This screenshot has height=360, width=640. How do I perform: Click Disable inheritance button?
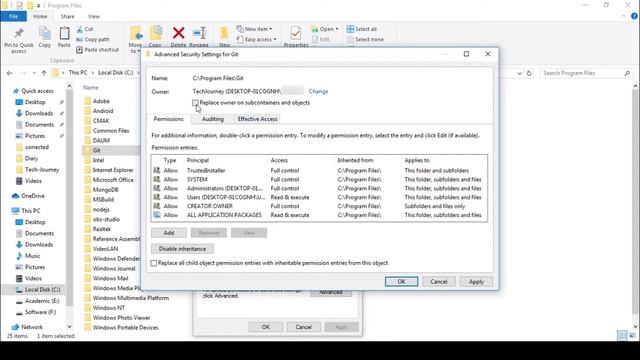[x=182, y=249]
